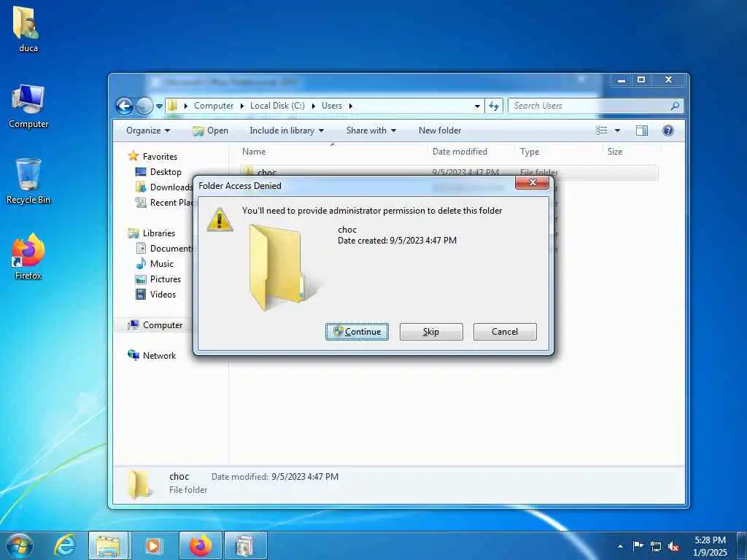Open Downloads in Favorites
This screenshot has width=747, height=560.
pos(164,187)
